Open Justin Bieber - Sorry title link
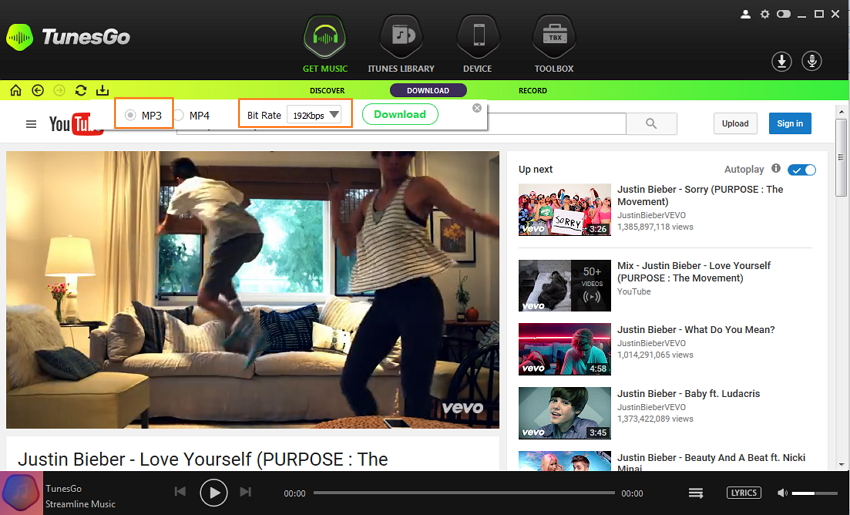This screenshot has height=515, width=850. [700, 195]
